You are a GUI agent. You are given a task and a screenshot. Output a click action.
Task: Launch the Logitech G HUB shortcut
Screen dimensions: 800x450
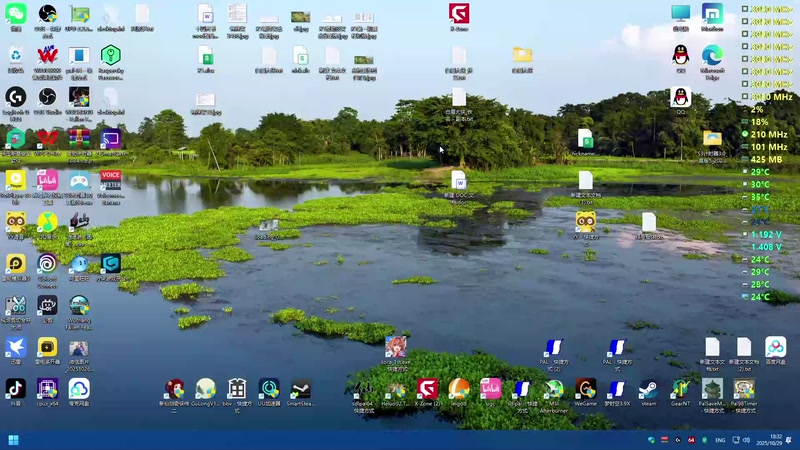pos(16,98)
